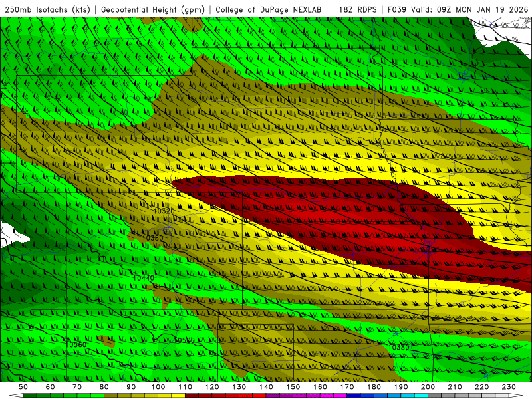Click the darkest green colorbar swatch under 50
The height and width of the screenshot is (399, 532).
pyautogui.click(x=30, y=396)
